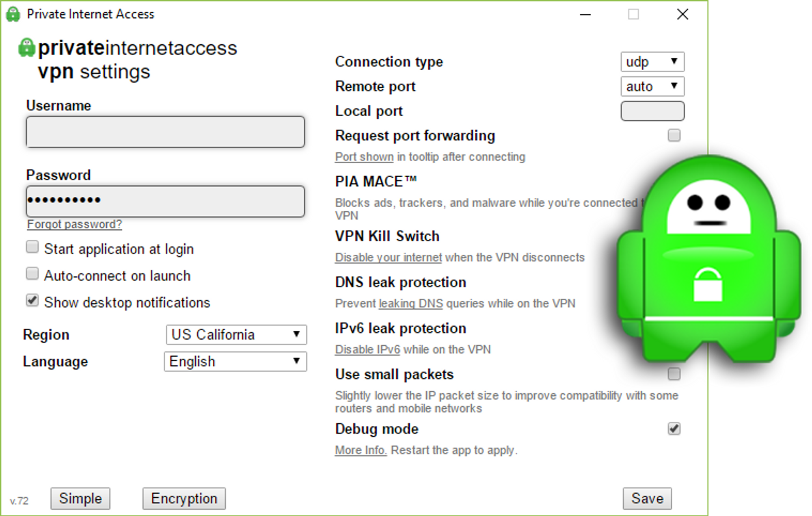This screenshot has width=812, height=516.
Task: Tick the Auto-connect on launch checkbox
Action: [x=32, y=274]
